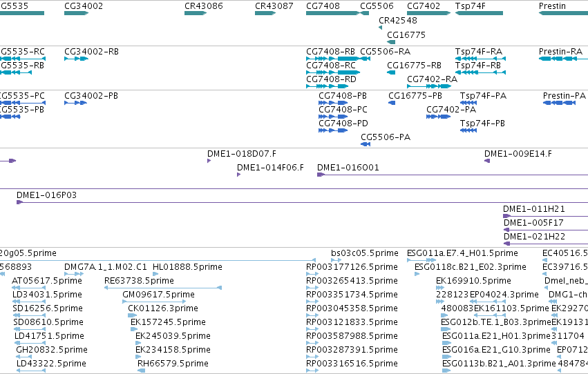Select transcript Tsp74F-RB
Viewport: 588px width, 374px height.
[x=478, y=66]
